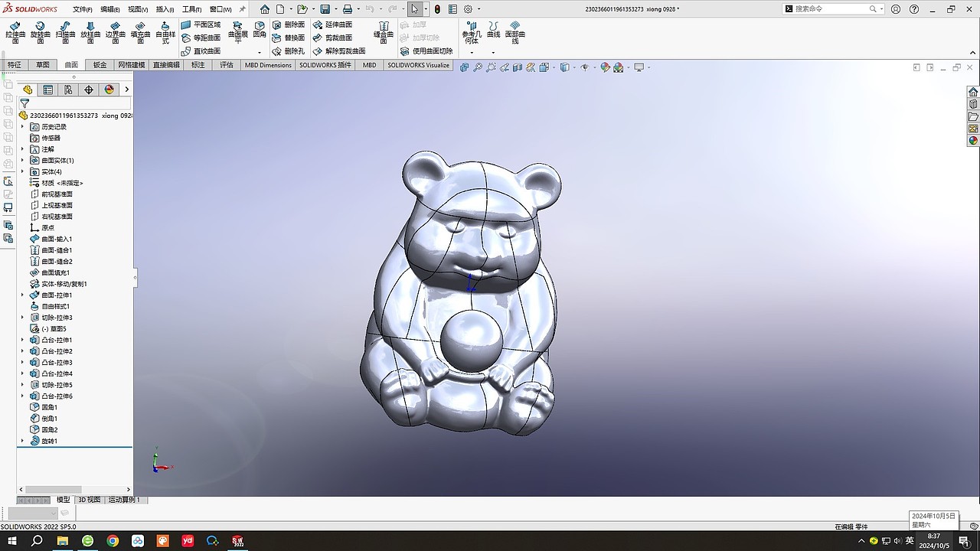980x551 pixels.
Task: Toggle the feature tree filter funnel
Action: (x=25, y=101)
